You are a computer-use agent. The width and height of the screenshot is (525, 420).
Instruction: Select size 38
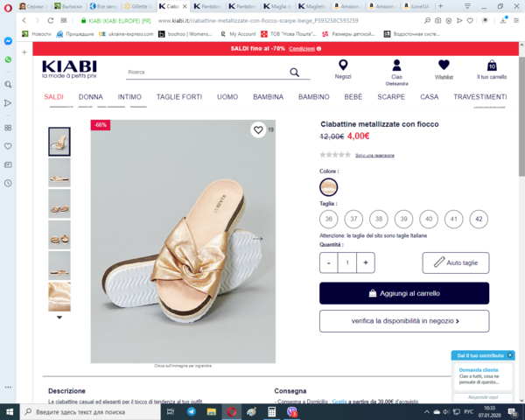379,219
